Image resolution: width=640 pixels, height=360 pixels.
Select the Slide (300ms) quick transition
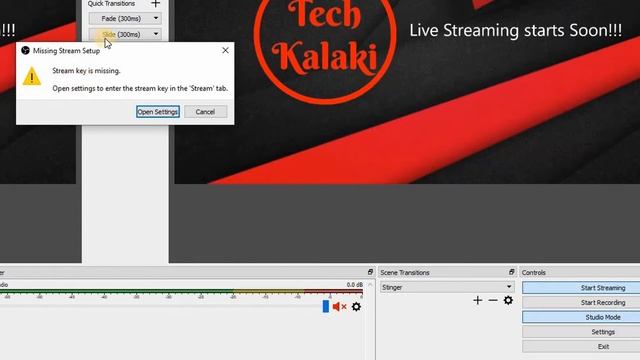[x=121, y=34]
